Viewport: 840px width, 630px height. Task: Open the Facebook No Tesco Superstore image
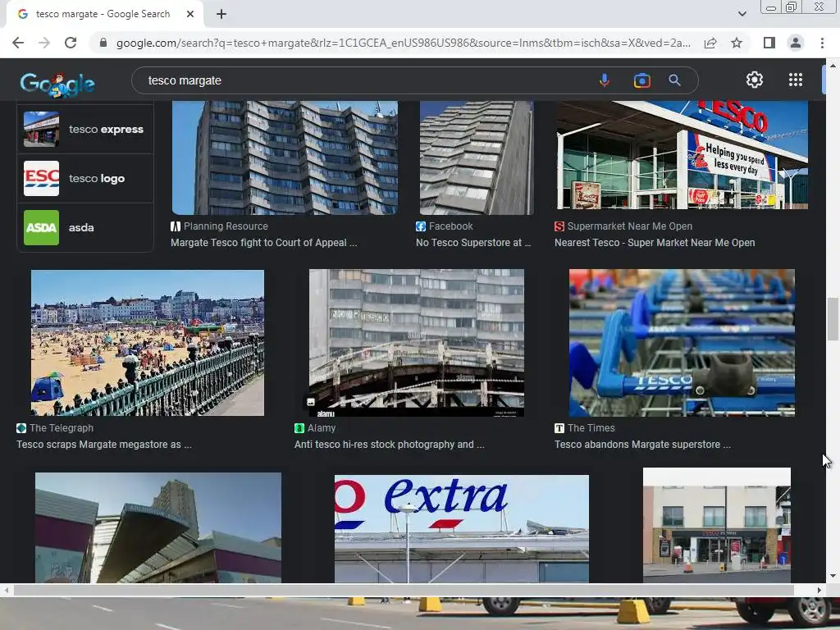[477, 158]
